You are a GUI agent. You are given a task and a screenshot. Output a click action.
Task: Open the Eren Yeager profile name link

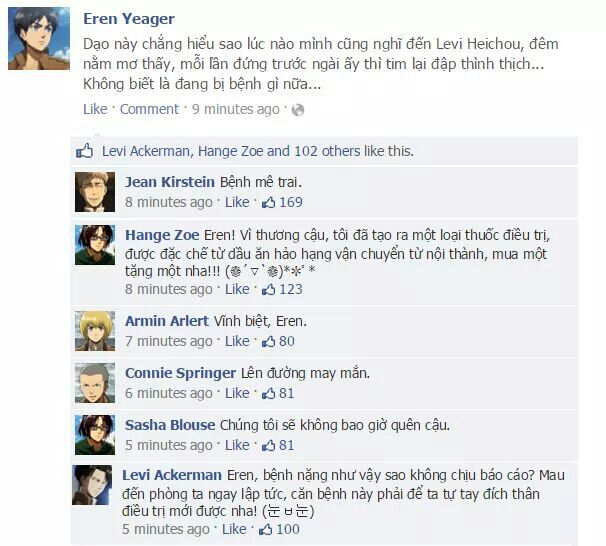click(129, 19)
